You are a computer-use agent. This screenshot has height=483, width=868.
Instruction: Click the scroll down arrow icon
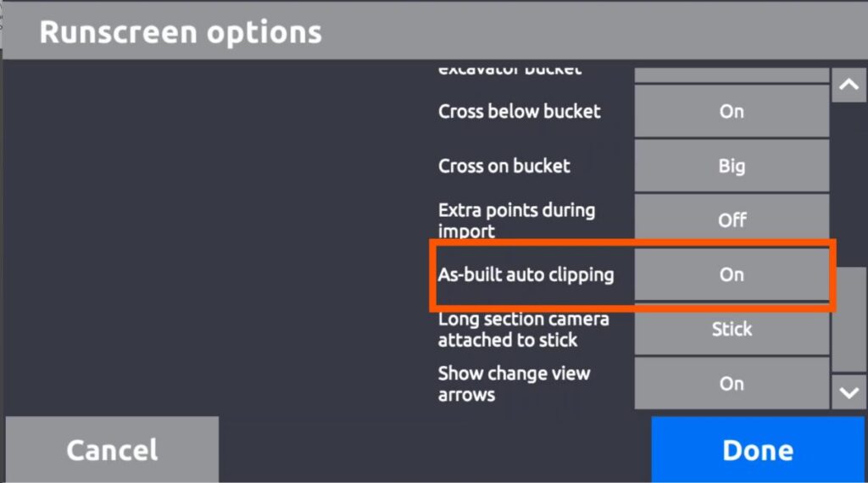[849, 392]
